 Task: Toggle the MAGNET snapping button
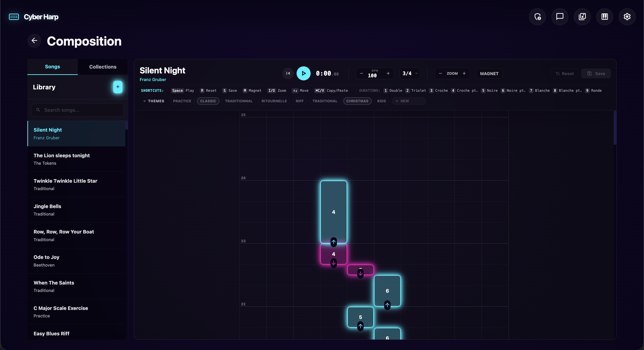(x=489, y=74)
